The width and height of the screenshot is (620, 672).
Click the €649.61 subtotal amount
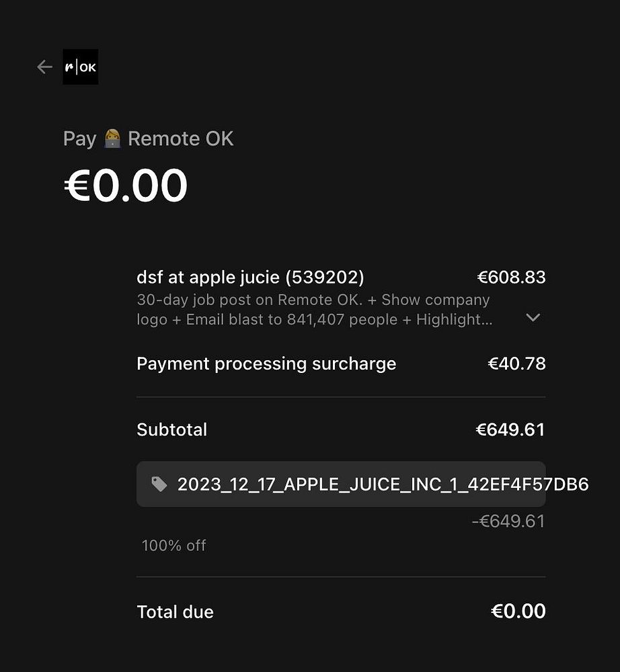[x=510, y=429]
